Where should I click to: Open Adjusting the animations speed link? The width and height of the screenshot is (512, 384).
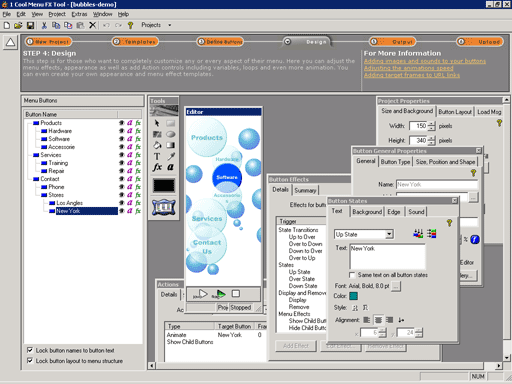click(408, 68)
